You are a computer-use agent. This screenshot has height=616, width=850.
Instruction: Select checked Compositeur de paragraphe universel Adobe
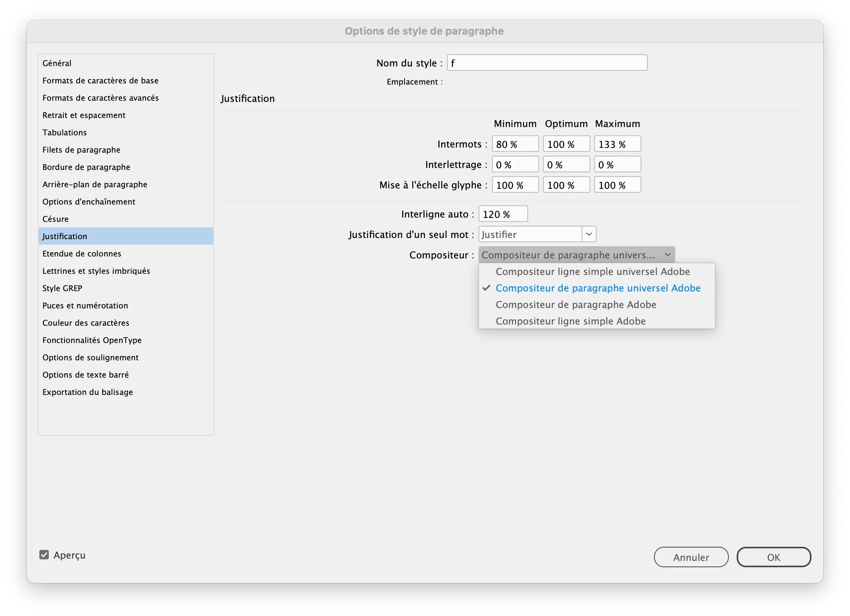click(598, 288)
